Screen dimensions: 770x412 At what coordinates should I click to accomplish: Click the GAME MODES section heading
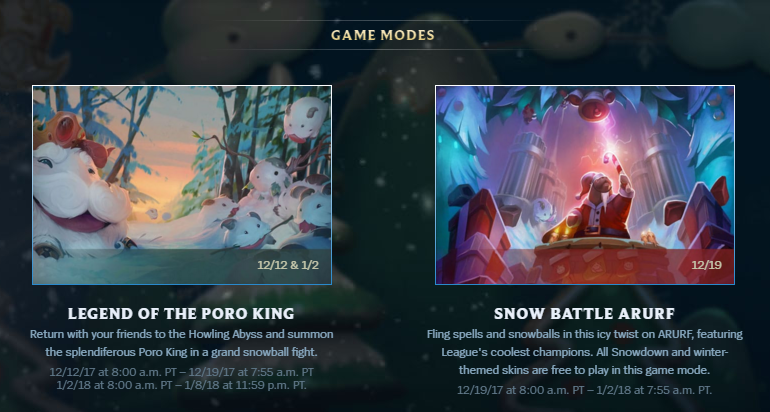pos(383,35)
